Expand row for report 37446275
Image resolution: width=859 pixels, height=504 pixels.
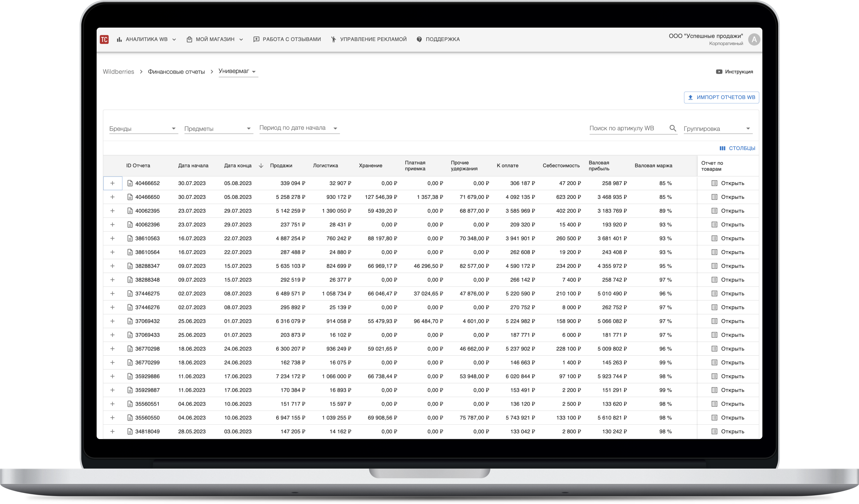(x=113, y=294)
